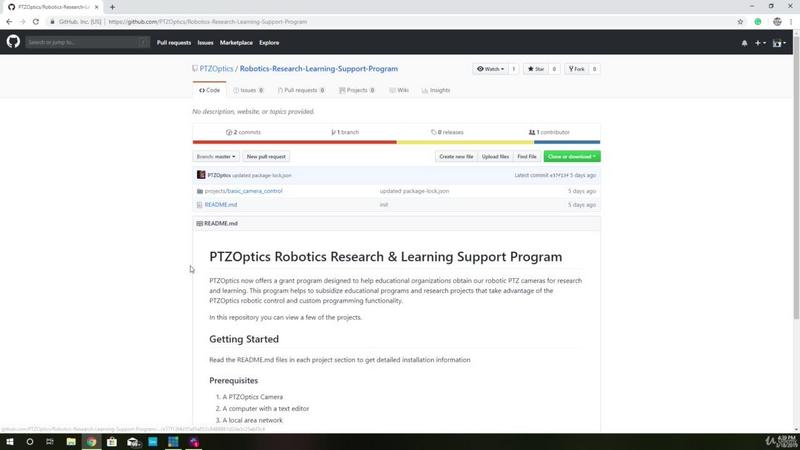Click Create new file button
This screenshot has height=450, width=800.
pos(456,157)
